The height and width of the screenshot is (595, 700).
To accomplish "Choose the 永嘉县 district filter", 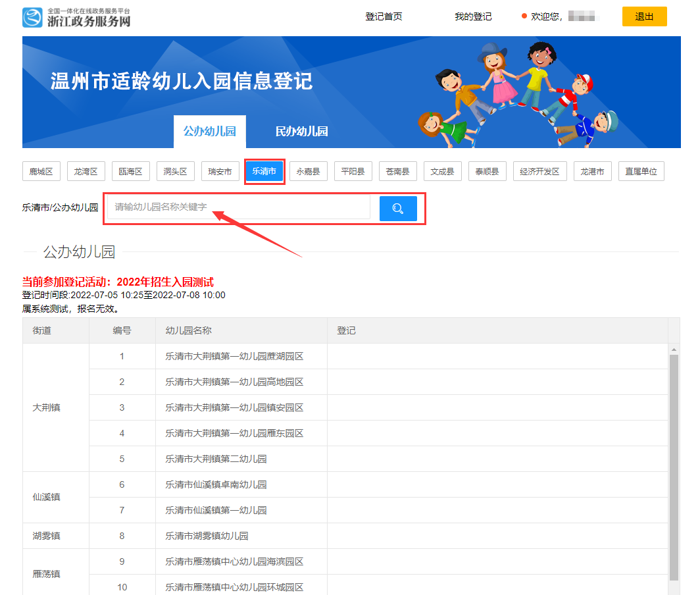I will 308,171.
